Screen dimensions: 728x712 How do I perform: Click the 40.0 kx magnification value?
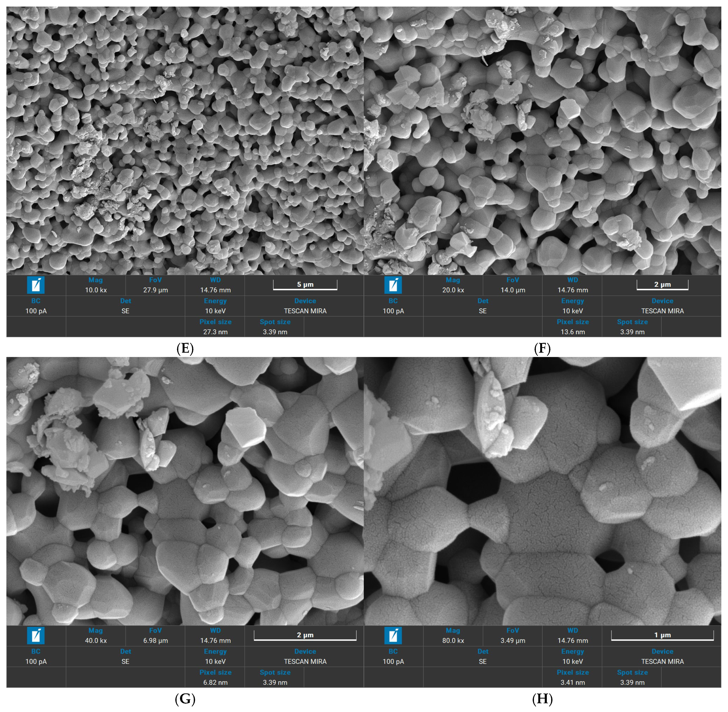click(x=96, y=641)
